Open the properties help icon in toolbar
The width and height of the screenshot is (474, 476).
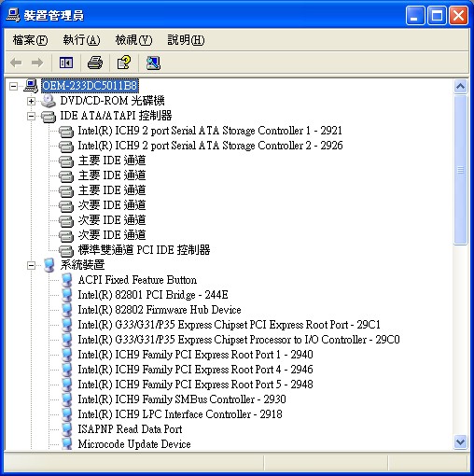coord(124,63)
